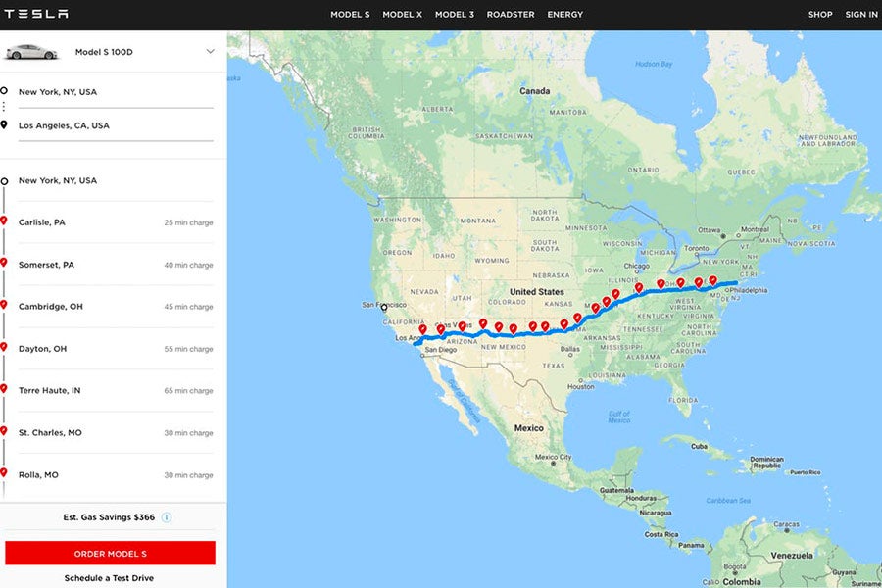Click the destination pin icon beside Los Angeles field
Screen dimensions: 882x588
(x=4, y=124)
